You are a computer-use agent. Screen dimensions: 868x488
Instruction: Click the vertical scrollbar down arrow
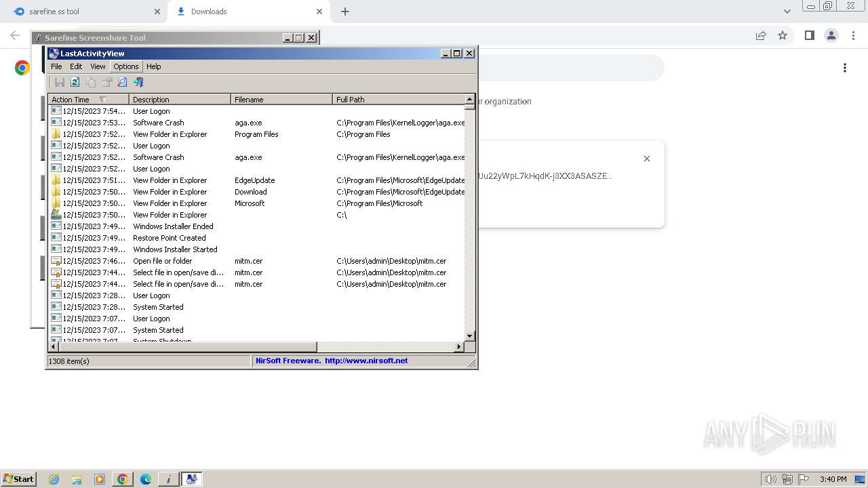click(469, 336)
